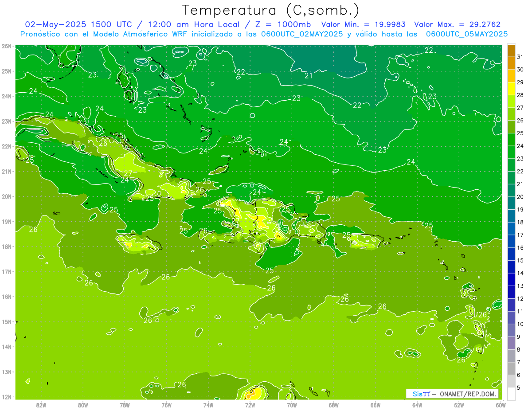Select the '25N' latitude label
The height and width of the screenshot is (411, 532).
tap(7, 71)
